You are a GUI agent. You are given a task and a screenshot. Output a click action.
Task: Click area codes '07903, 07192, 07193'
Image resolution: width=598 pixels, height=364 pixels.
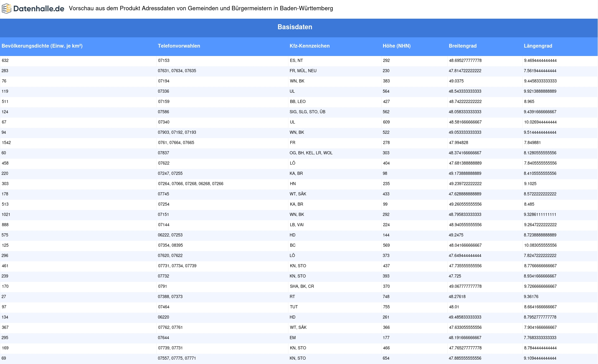tap(177, 133)
